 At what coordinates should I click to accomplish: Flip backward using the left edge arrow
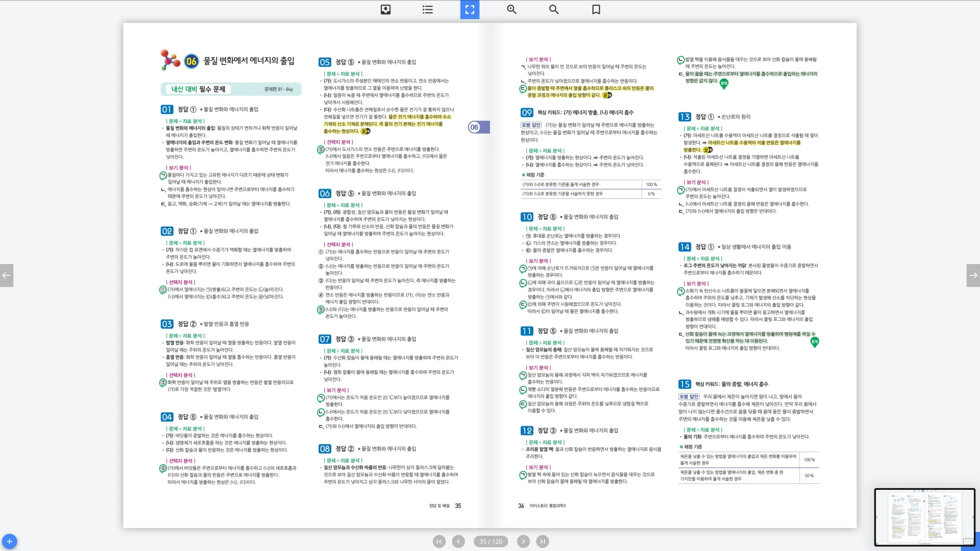[7, 275]
